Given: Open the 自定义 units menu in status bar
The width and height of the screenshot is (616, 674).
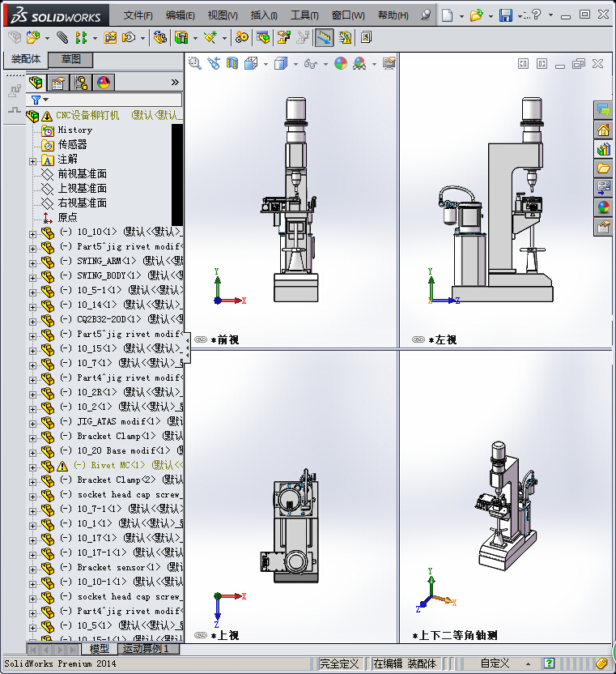Looking at the screenshot, I should (495, 663).
